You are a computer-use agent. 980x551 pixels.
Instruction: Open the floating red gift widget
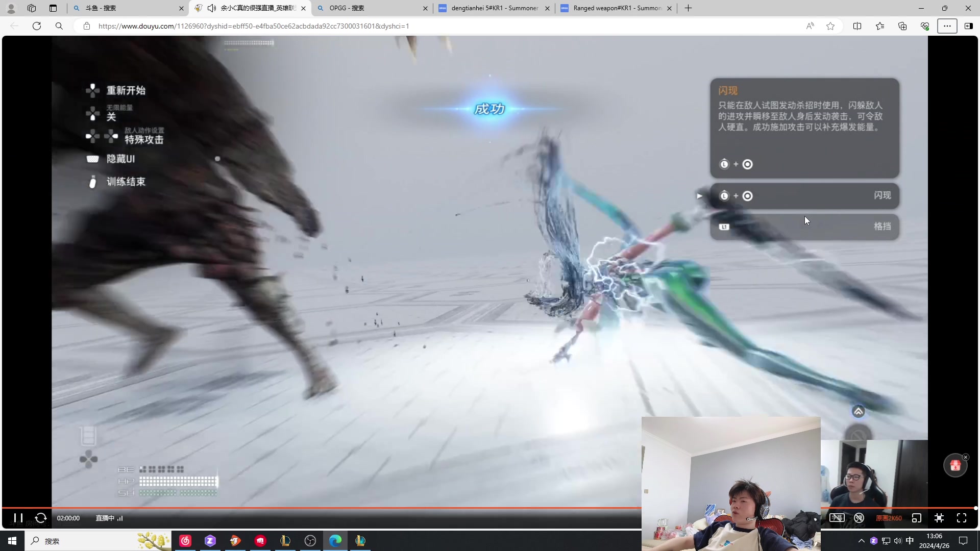pyautogui.click(x=955, y=465)
